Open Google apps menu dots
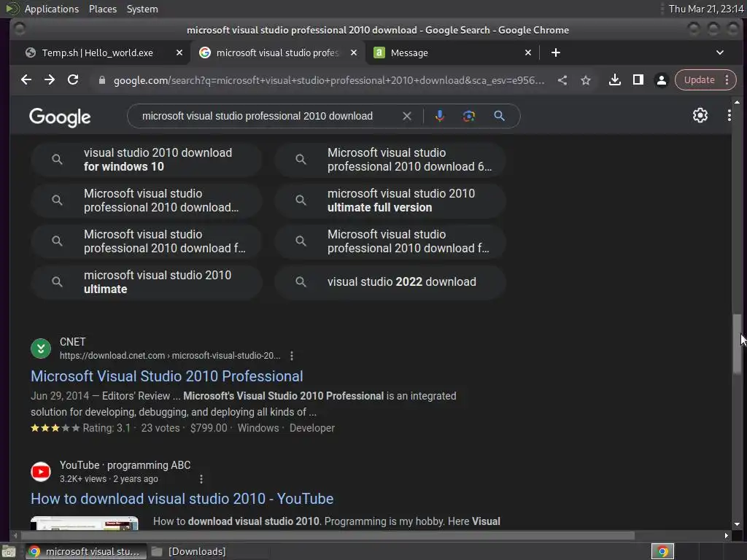Screen dimensions: 747x560 [729, 115]
